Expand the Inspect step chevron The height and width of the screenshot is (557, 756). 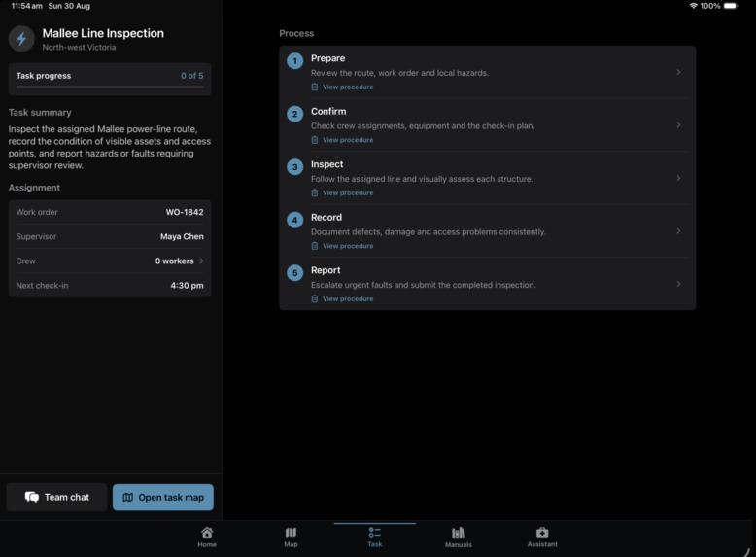(678, 178)
